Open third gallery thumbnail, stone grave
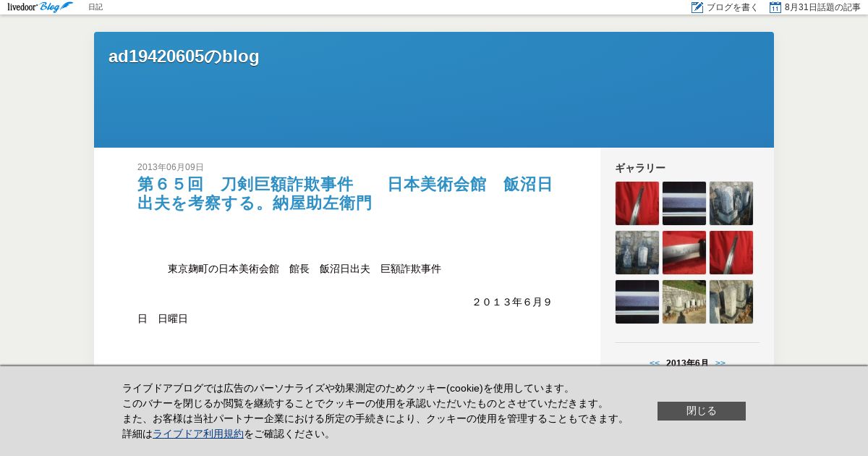868x456 pixels. click(731, 203)
